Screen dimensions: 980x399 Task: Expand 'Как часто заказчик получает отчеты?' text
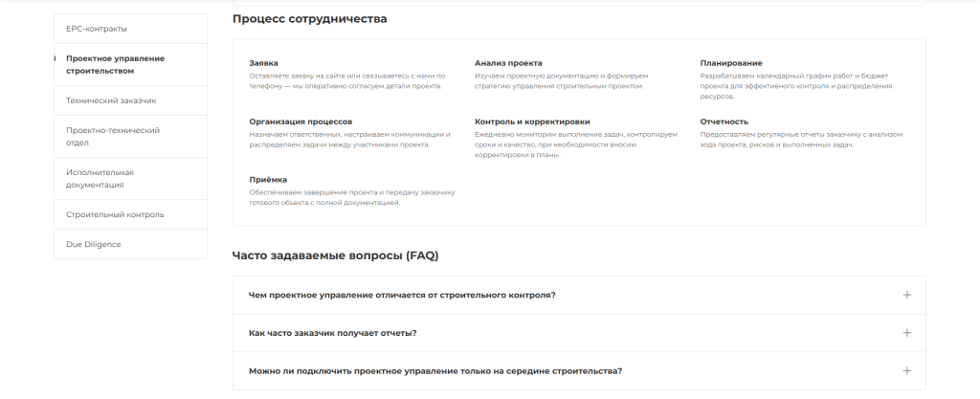[x=332, y=333]
